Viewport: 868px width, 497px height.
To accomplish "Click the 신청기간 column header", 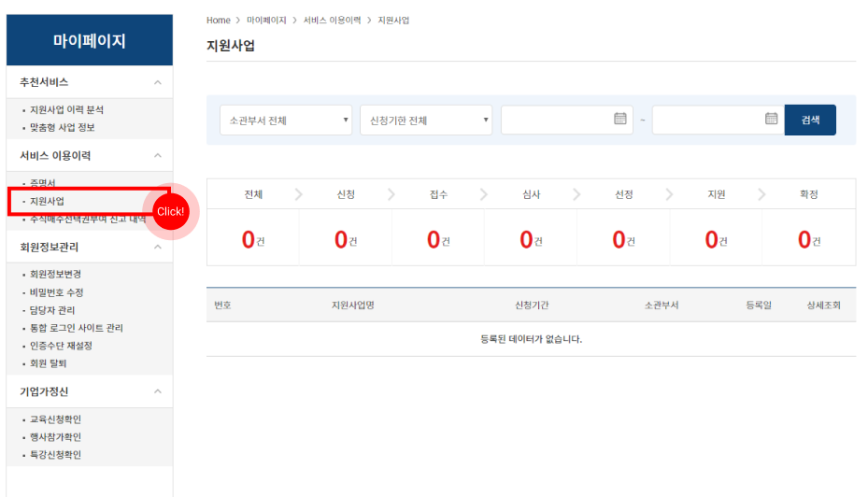I will [532, 305].
